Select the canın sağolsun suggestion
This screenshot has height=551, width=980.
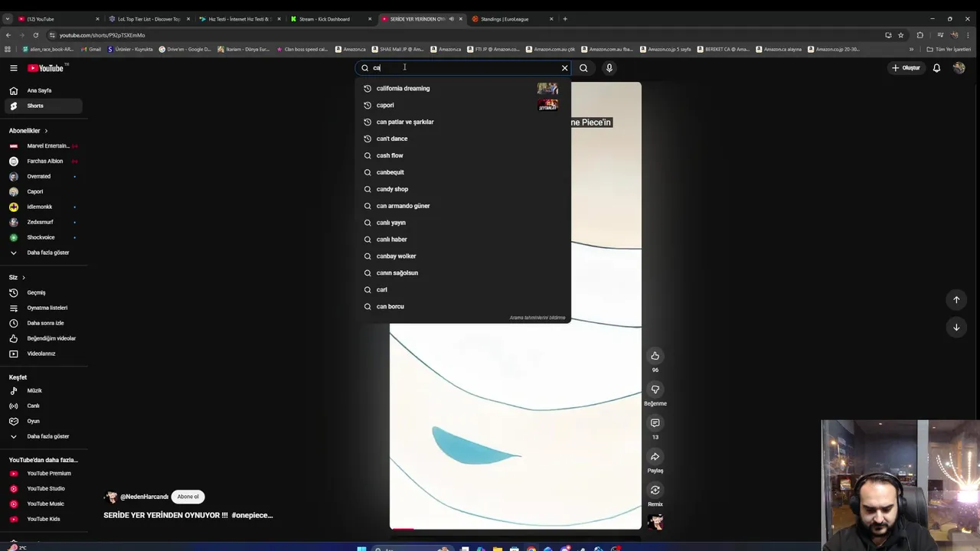tap(463, 273)
